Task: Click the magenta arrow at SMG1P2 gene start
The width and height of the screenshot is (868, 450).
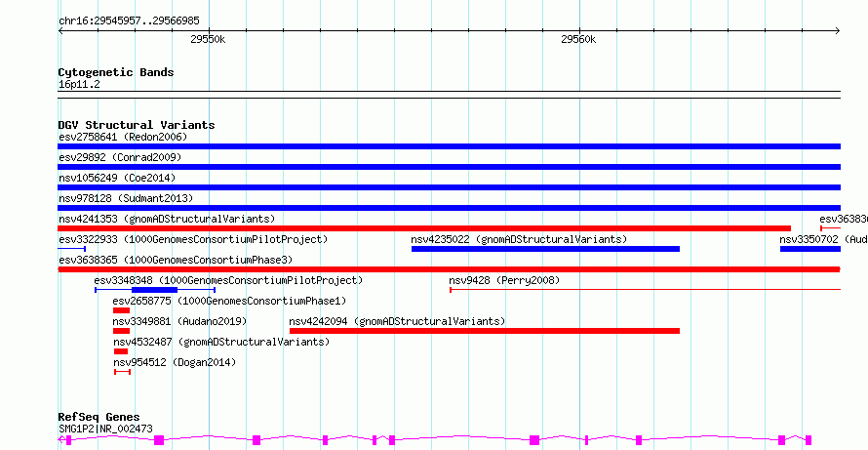Action: pyautogui.click(x=61, y=439)
